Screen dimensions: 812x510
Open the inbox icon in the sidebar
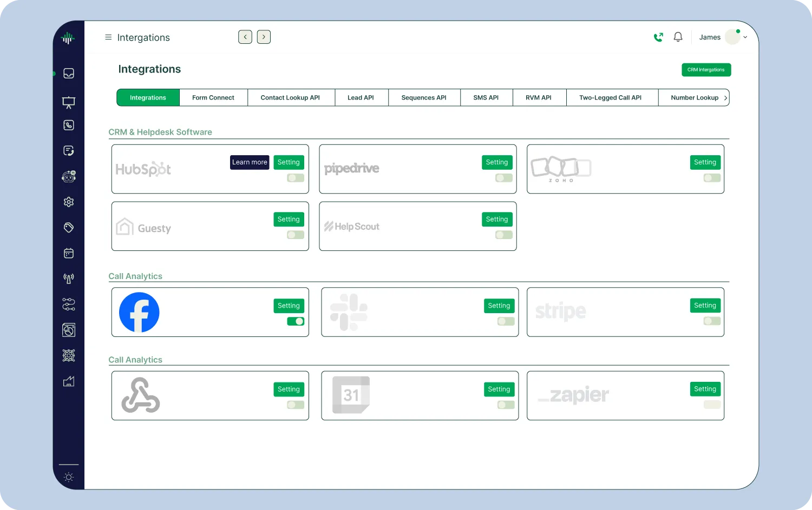click(69, 74)
